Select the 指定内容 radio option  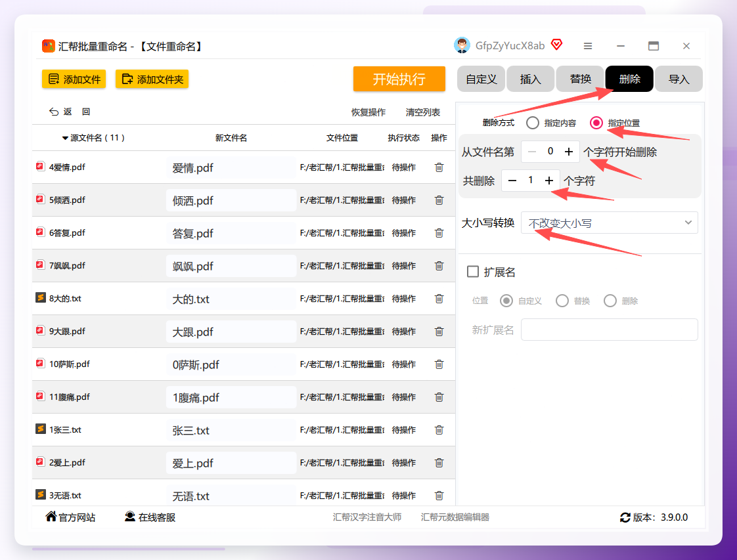click(533, 123)
